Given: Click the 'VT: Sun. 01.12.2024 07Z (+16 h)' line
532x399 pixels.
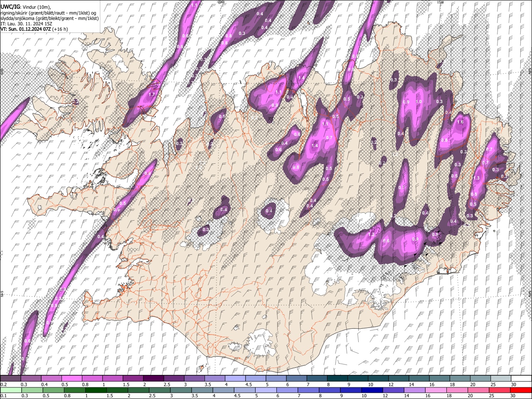Looking at the screenshot, I should (34, 29).
